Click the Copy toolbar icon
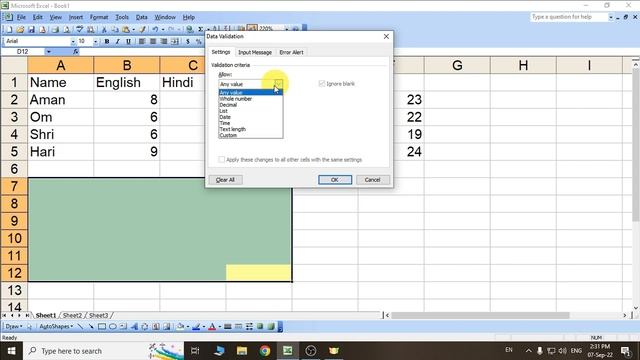This screenshot has width=640, height=360. (x=115, y=29)
